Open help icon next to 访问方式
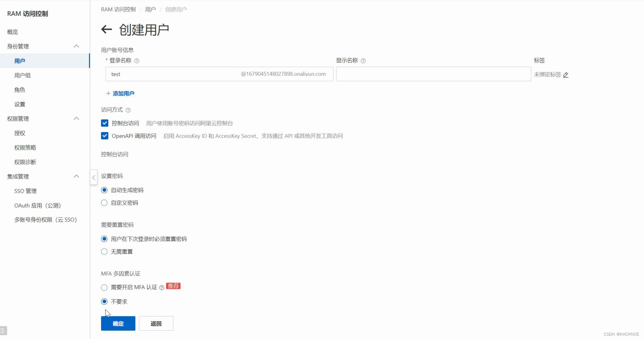 (x=128, y=110)
